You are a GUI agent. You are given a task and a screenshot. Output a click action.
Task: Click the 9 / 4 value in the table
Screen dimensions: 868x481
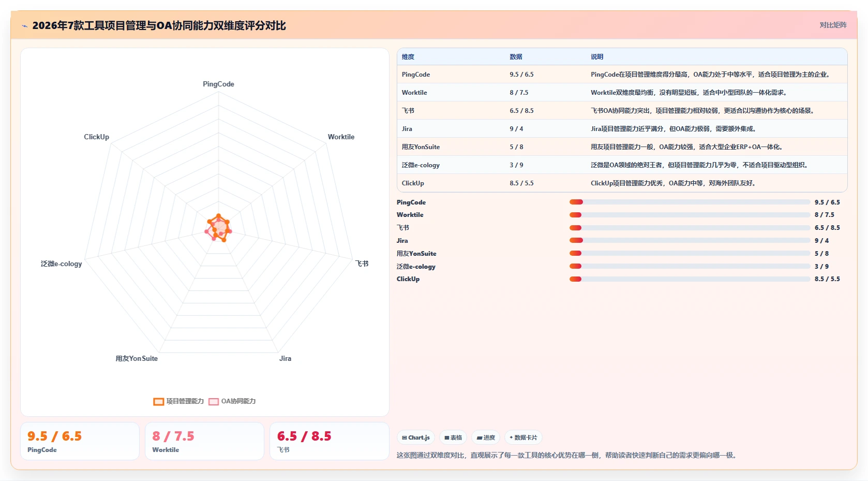click(x=516, y=129)
